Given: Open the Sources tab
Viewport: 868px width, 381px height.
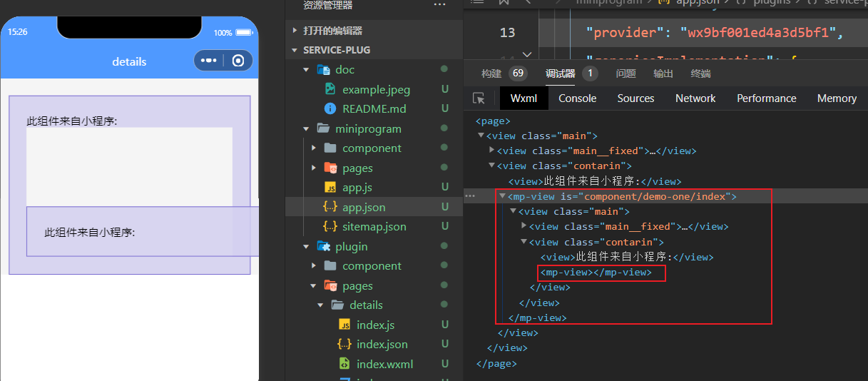Looking at the screenshot, I should click(636, 98).
